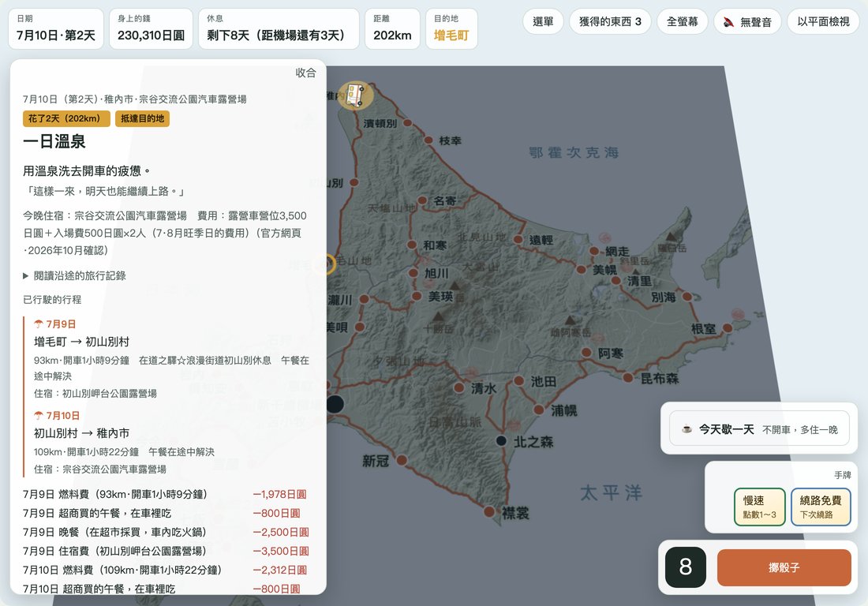868x606 pixels.
Task: Click the coffee cup icon beside 今天歇一天
Action: tap(687, 429)
